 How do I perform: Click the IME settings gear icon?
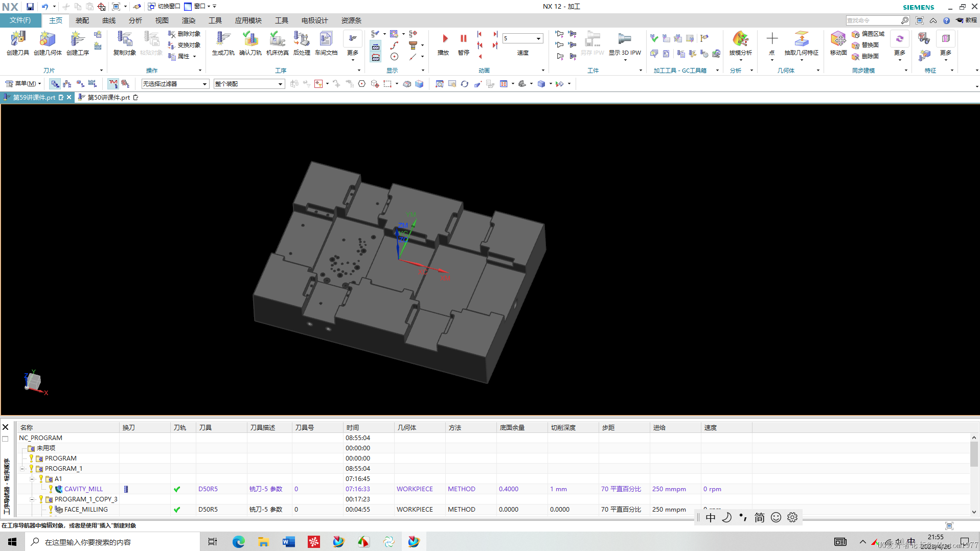click(x=792, y=517)
